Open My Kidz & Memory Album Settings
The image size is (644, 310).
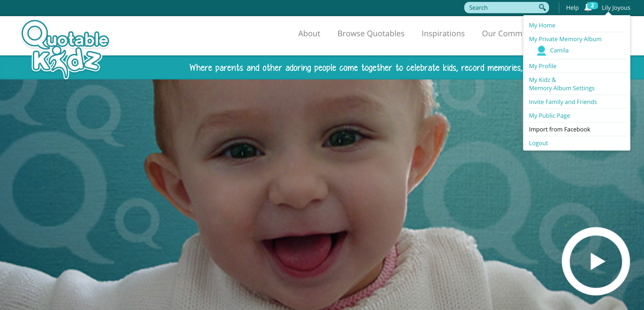click(561, 84)
